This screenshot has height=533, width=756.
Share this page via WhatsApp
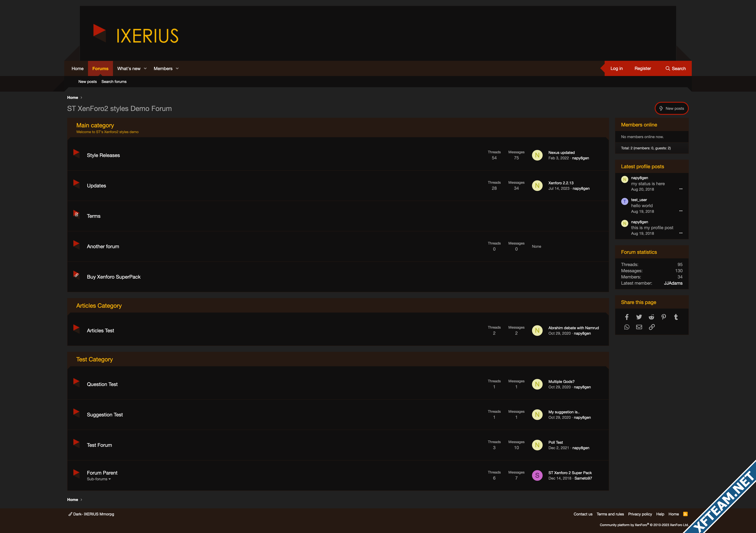point(627,327)
